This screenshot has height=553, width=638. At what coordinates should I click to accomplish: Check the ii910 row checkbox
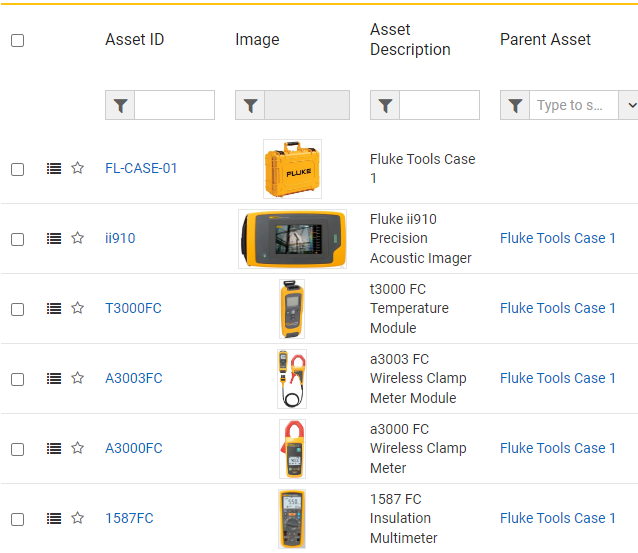(17, 239)
